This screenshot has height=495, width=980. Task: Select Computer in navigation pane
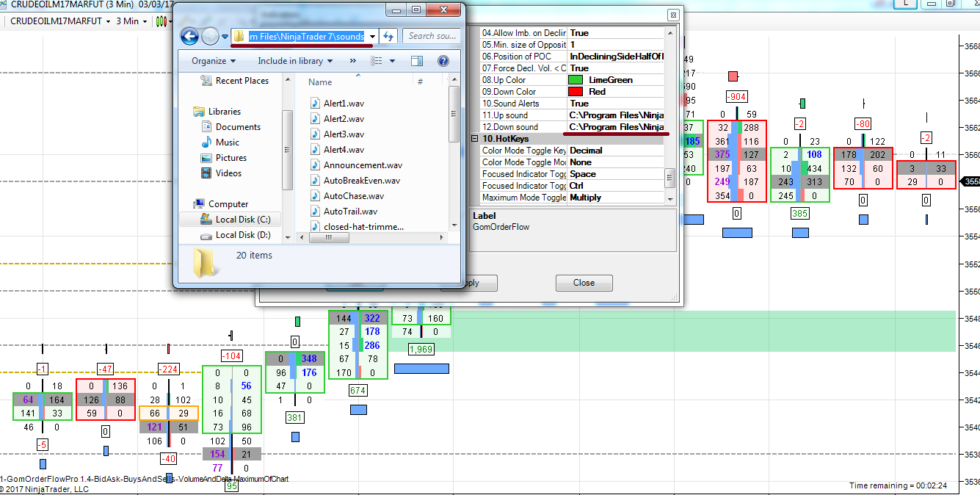coord(221,204)
